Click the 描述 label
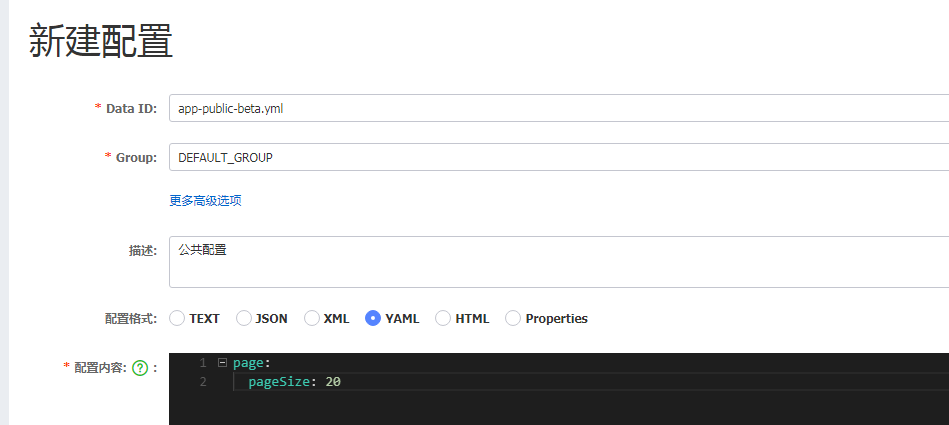The image size is (949, 425). click(x=143, y=251)
